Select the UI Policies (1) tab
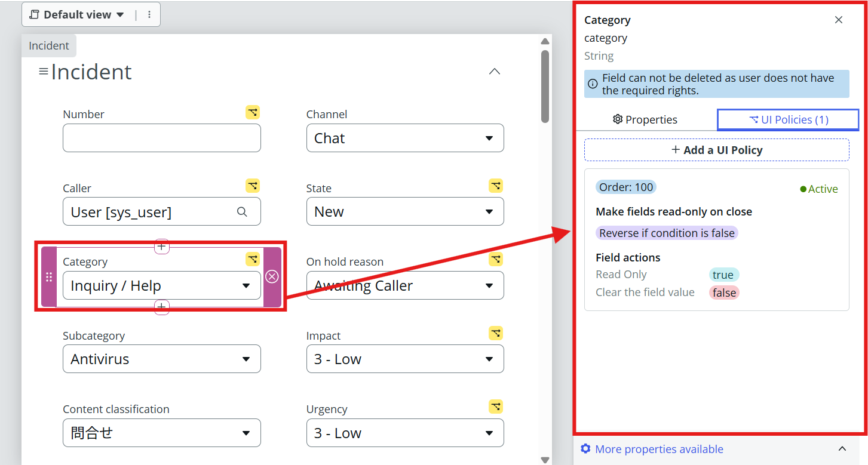The width and height of the screenshot is (868, 465). (788, 119)
